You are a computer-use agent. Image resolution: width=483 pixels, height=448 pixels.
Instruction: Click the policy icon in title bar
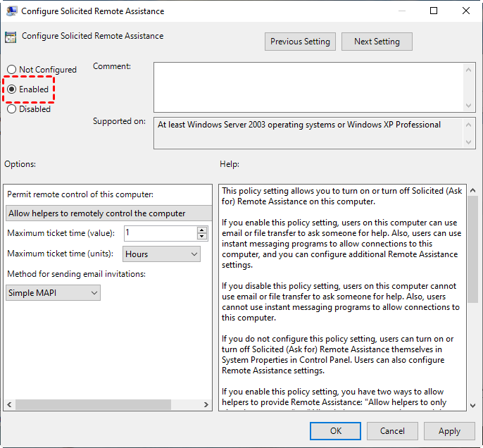pyautogui.click(x=11, y=11)
